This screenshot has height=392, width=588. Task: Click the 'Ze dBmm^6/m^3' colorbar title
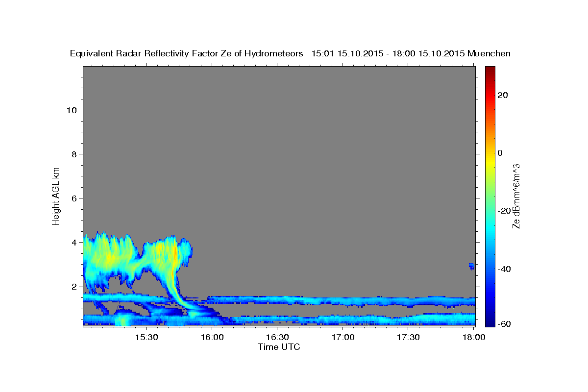point(516,196)
